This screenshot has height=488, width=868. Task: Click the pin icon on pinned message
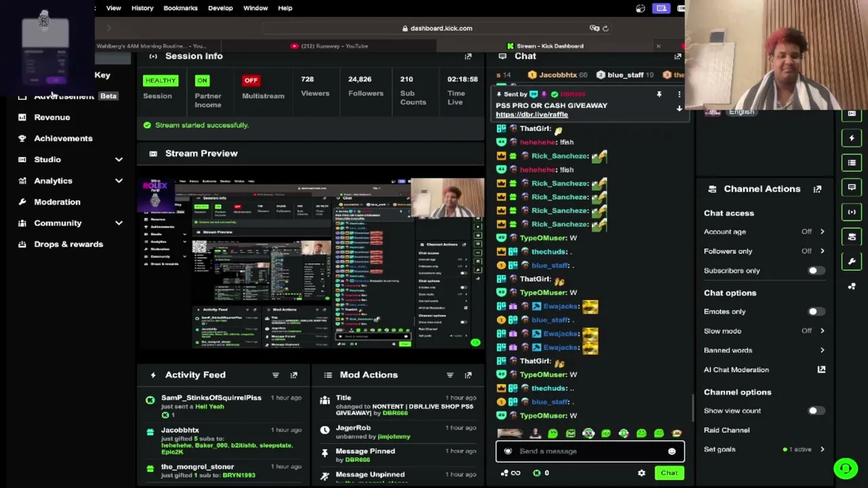pos(658,95)
